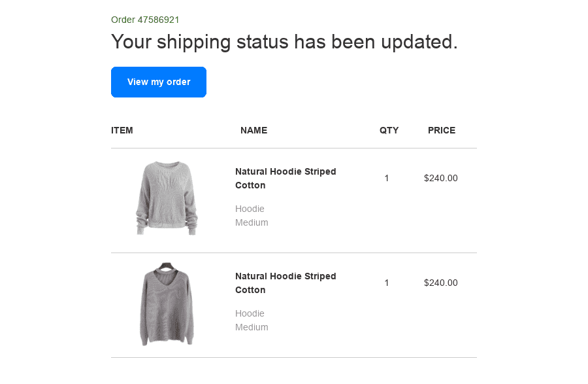Click the ITEM column header
The width and height of the screenshot is (588, 384).
click(x=122, y=130)
